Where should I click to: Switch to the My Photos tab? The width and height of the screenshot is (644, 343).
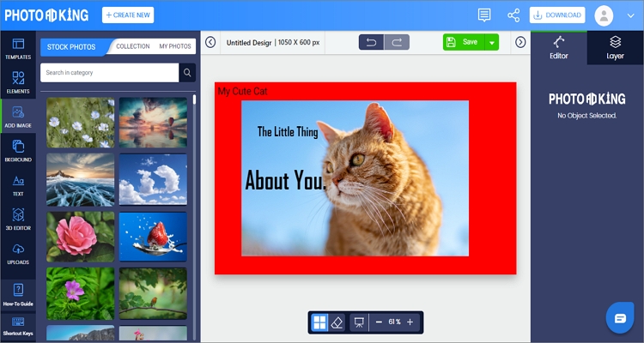pos(175,46)
